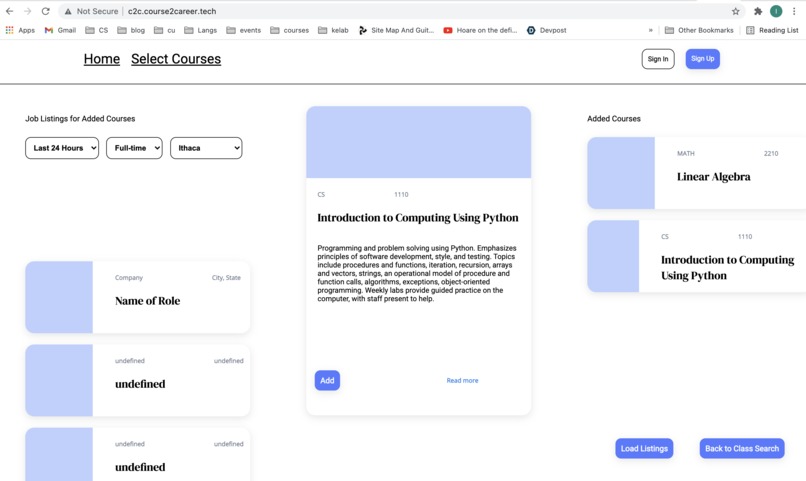806x481 pixels.
Task: Click Back to Class Search button
Action: click(742, 449)
